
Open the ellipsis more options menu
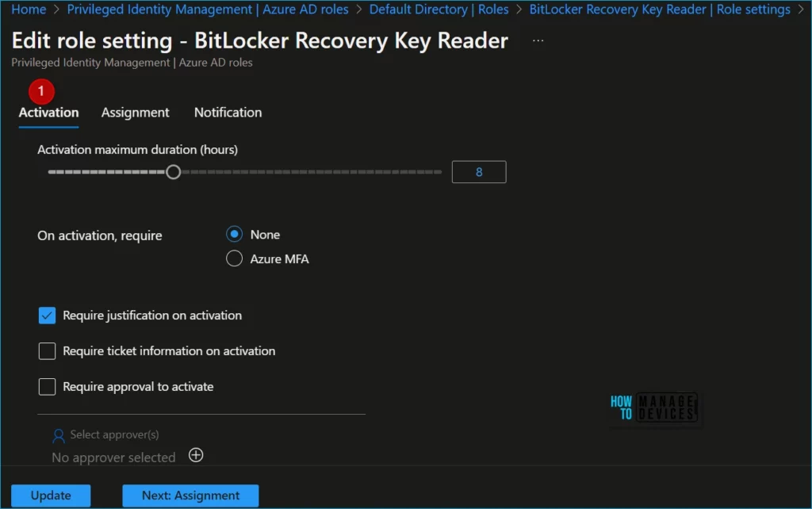point(538,41)
